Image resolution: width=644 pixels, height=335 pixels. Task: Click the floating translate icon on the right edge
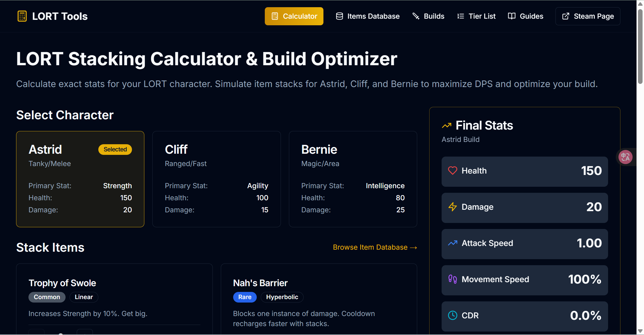(625, 157)
